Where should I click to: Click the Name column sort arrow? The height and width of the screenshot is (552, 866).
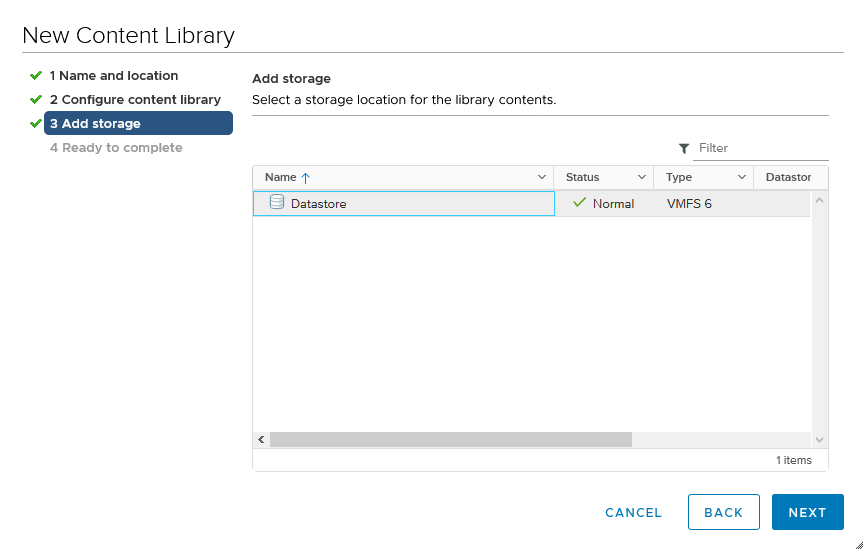click(305, 178)
